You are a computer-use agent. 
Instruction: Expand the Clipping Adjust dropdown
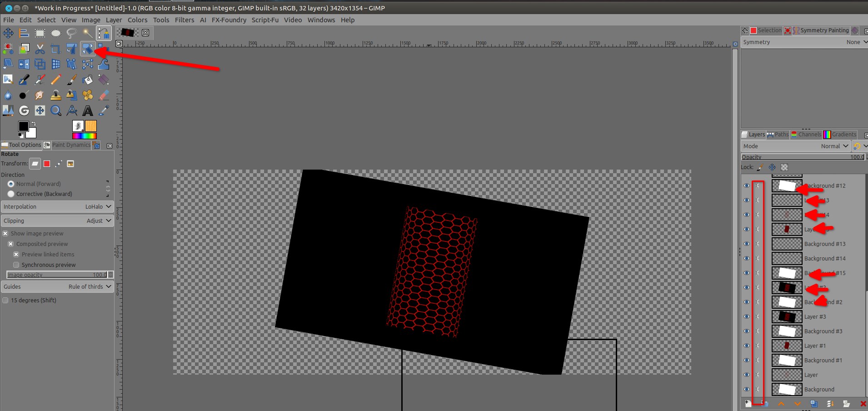point(57,221)
